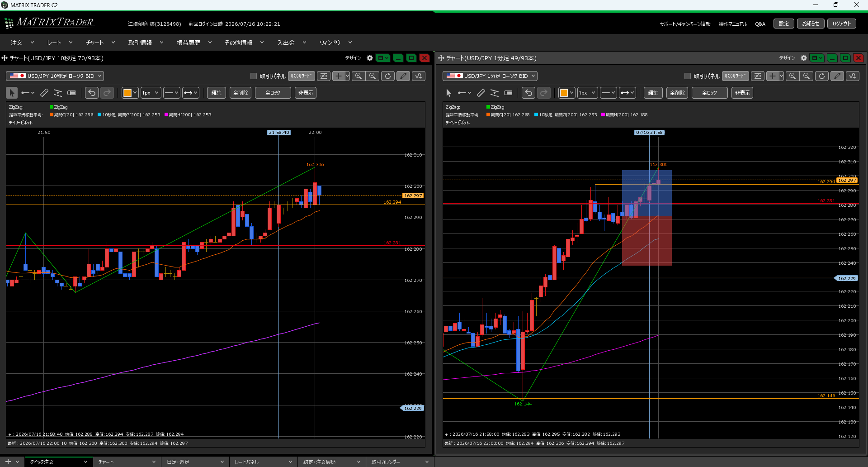Open the chart list settings icon in the 10秒足 chart
Screen dimensions: 868x467
pos(324,76)
